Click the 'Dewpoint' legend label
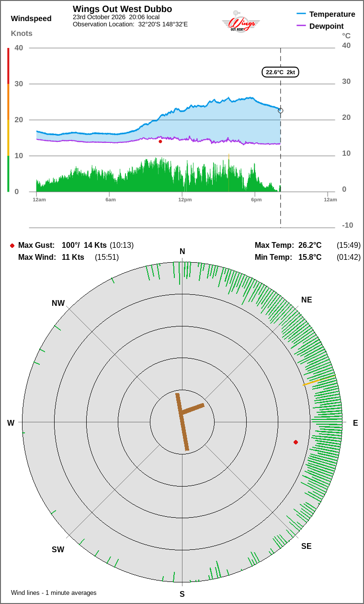Screen dimensions: 364x604 coord(327,26)
